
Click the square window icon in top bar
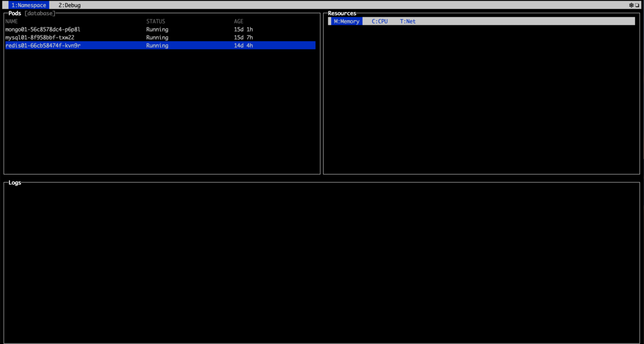click(637, 5)
